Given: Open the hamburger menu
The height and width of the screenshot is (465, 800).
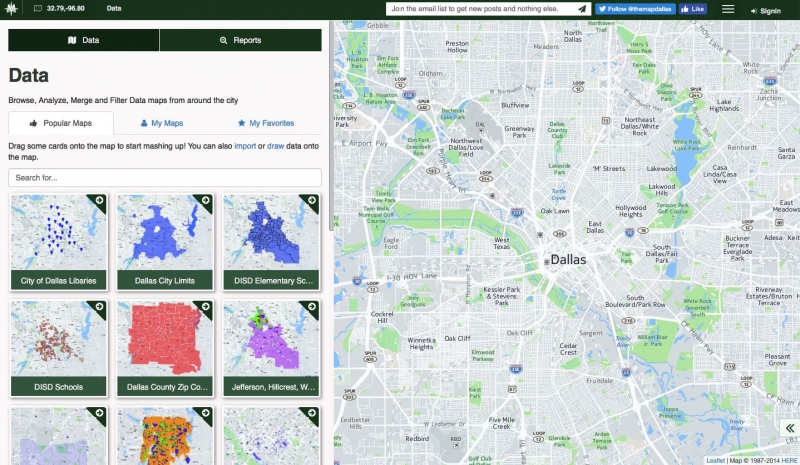Looking at the screenshot, I should 728,9.
